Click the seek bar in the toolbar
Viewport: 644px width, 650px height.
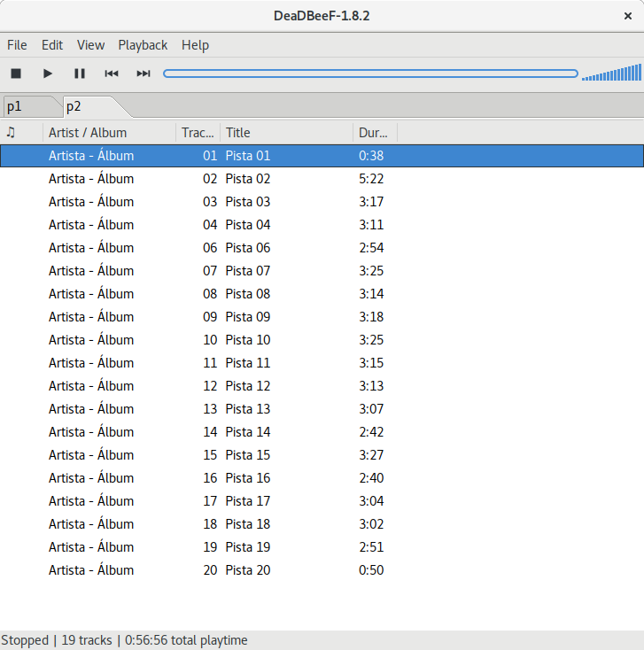(x=371, y=74)
